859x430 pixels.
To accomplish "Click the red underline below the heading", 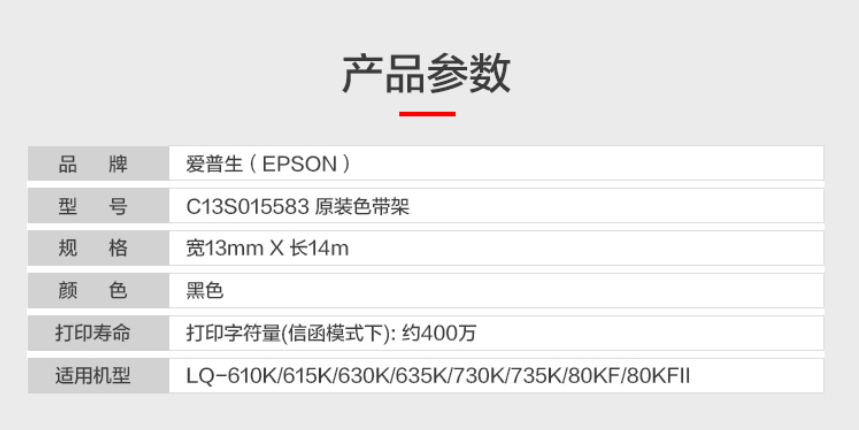I will [427, 114].
